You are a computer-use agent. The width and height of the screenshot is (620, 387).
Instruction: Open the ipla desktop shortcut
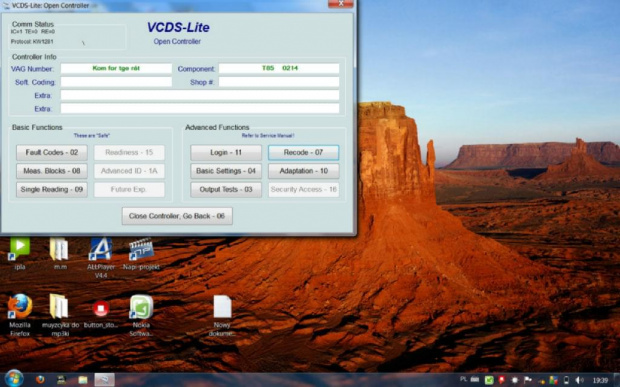click(20, 254)
